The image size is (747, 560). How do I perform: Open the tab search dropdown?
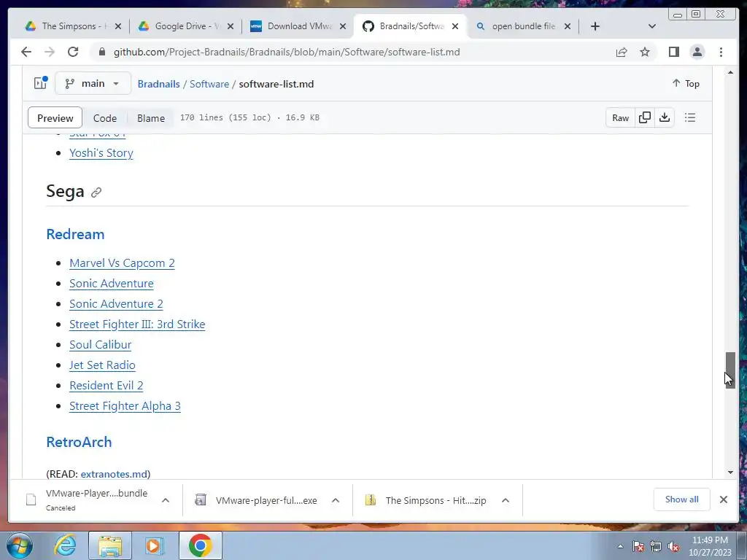click(652, 26)
